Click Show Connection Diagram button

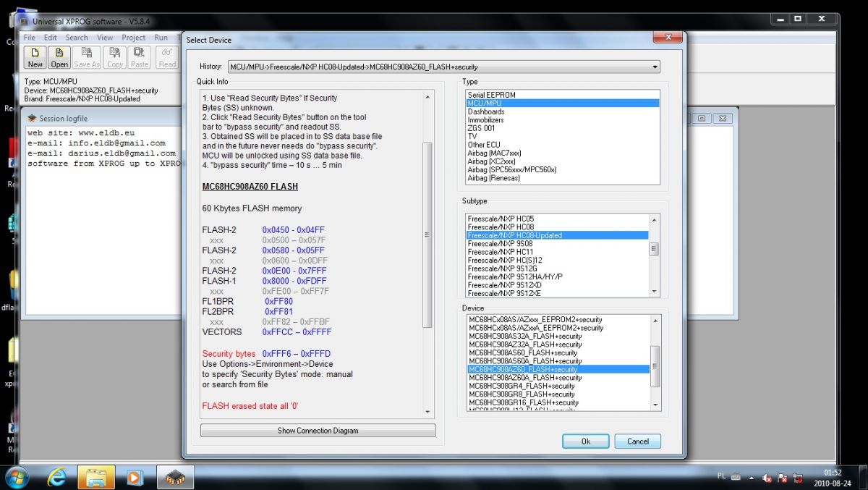318,431
